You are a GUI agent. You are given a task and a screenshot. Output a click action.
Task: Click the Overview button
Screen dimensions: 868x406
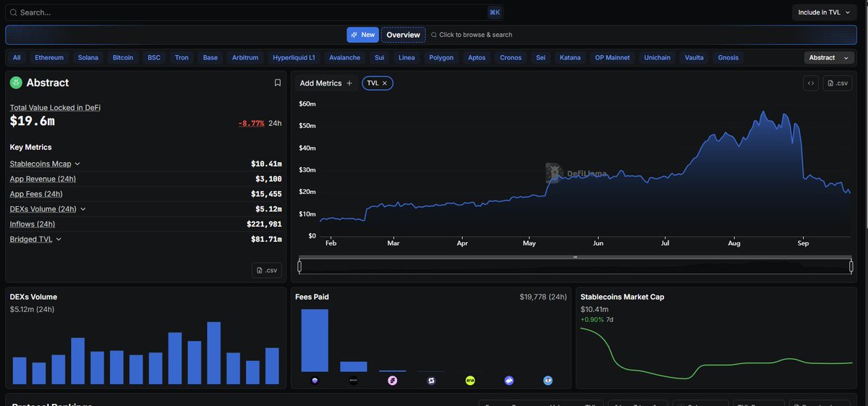tap(403, 35)
